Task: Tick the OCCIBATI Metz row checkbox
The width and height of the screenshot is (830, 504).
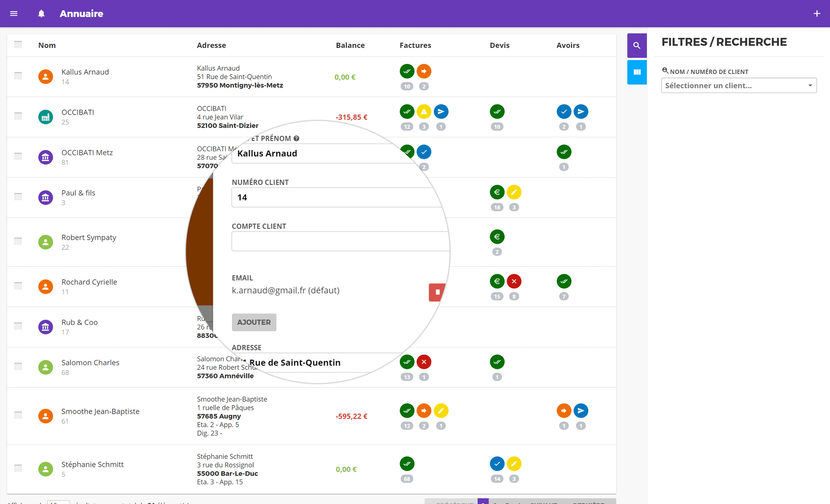Action: pos(18,156)
